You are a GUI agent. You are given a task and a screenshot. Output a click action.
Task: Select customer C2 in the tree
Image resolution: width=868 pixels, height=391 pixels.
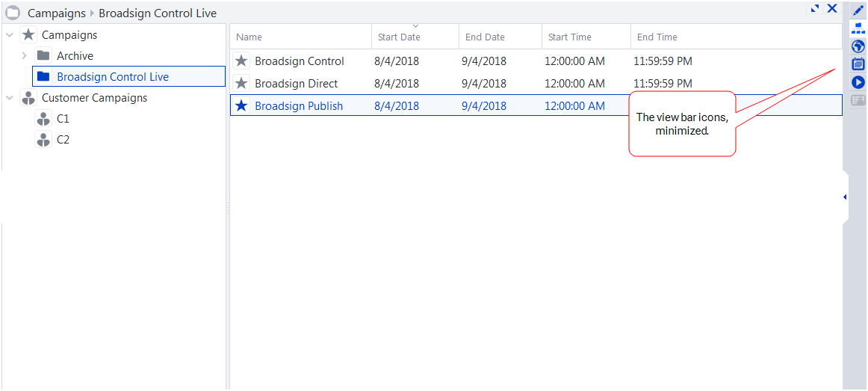coord(63,140)
